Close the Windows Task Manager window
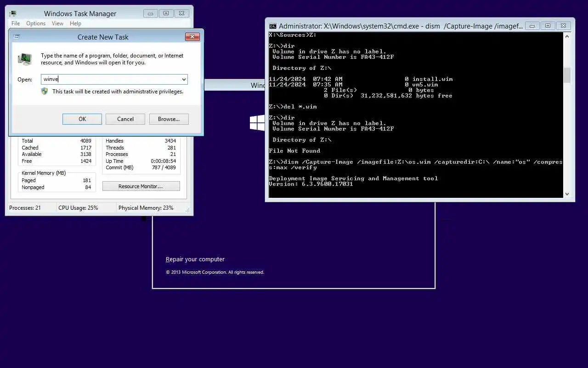588x368 pixels. tap(182, 13)
